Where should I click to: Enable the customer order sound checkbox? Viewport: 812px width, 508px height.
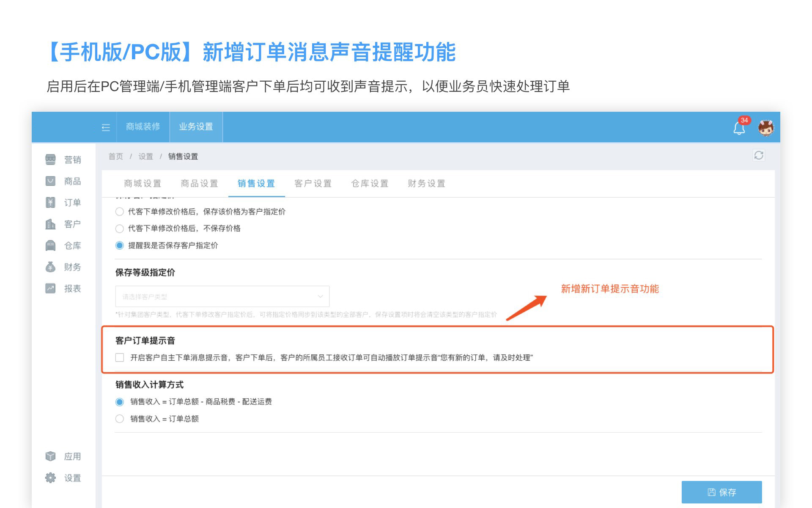click(120, 358)
